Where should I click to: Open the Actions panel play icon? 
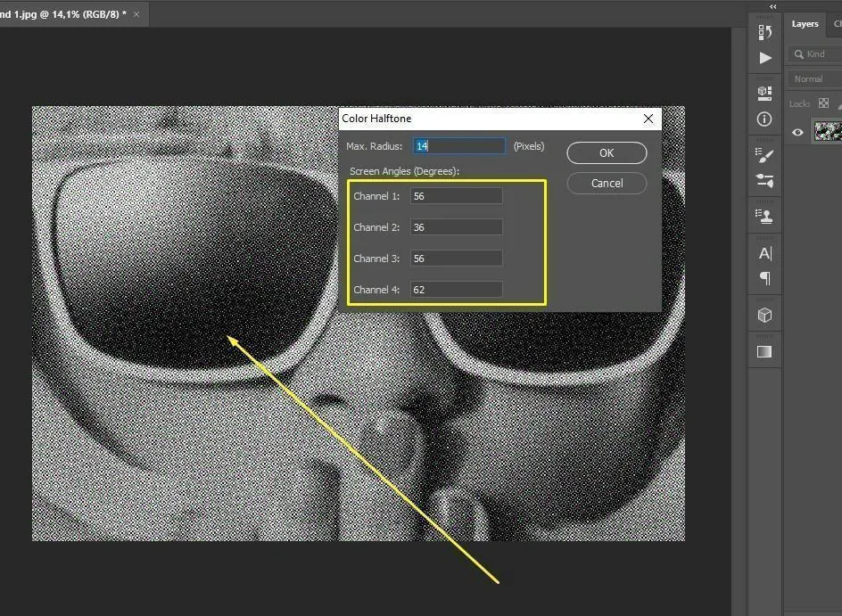click(x=765, y=58)
